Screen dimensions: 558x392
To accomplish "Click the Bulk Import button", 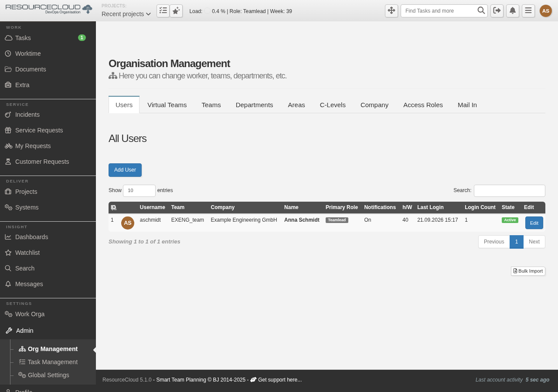I will pos(528,271).
